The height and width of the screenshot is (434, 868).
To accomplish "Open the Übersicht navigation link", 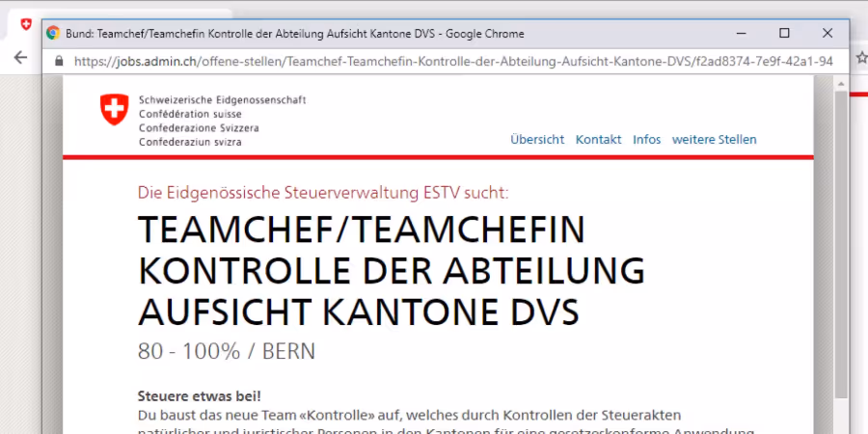I will (537, 140).
